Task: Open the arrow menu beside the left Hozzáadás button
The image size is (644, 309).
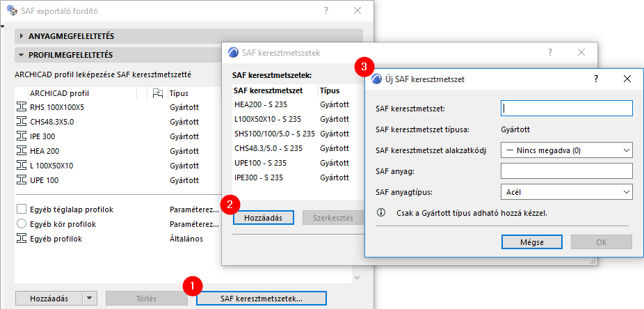Action: (89, 299)
